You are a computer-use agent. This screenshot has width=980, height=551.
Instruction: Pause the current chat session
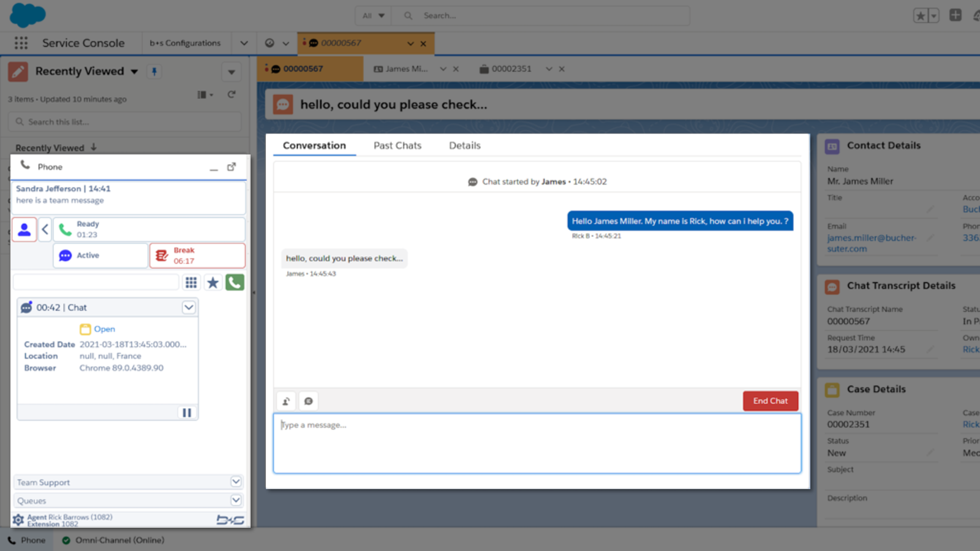187,412
